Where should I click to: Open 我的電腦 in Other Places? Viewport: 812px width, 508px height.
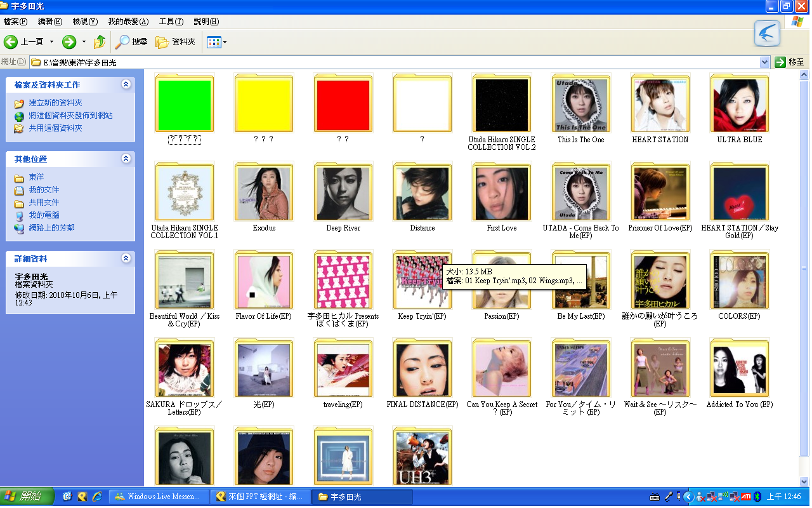click(x=44, y=215)
